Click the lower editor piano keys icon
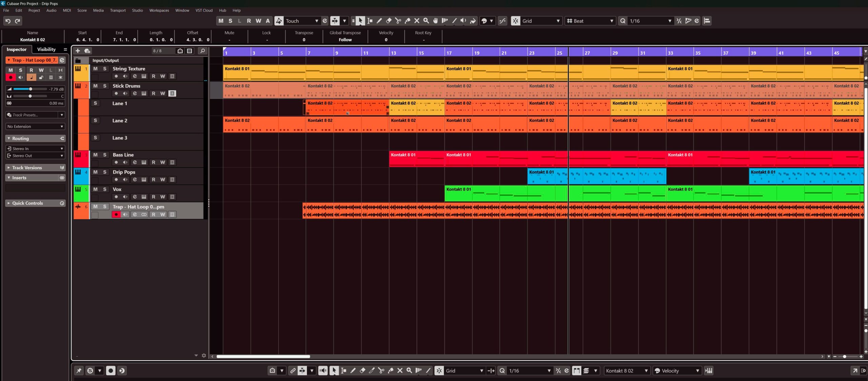868x381 pixels. (709, 371)
